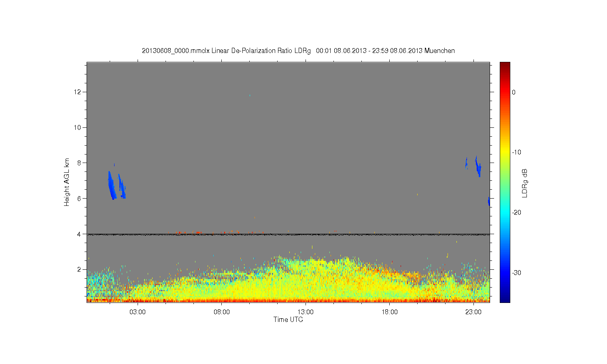Click the large blue cloud near 02:00
Viewport: 607px width, 364px height.
(111, 185)
